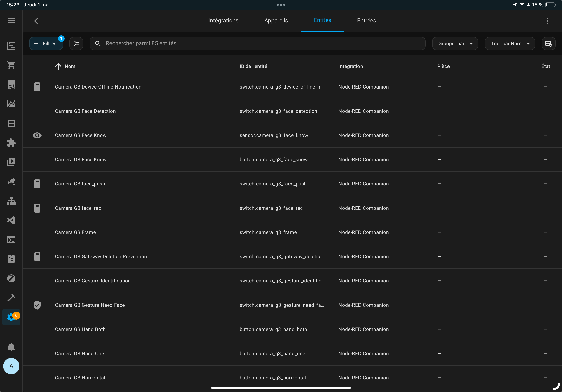This screenshot has height=392, width=562.
Task: Open the Filtres button
Action: point(46,43)
